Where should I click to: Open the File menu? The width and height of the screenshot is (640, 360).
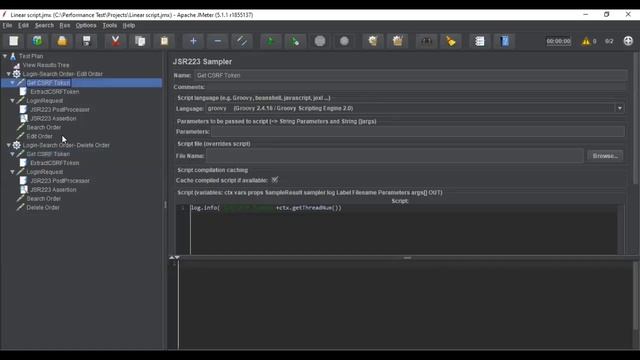point(7,25)
